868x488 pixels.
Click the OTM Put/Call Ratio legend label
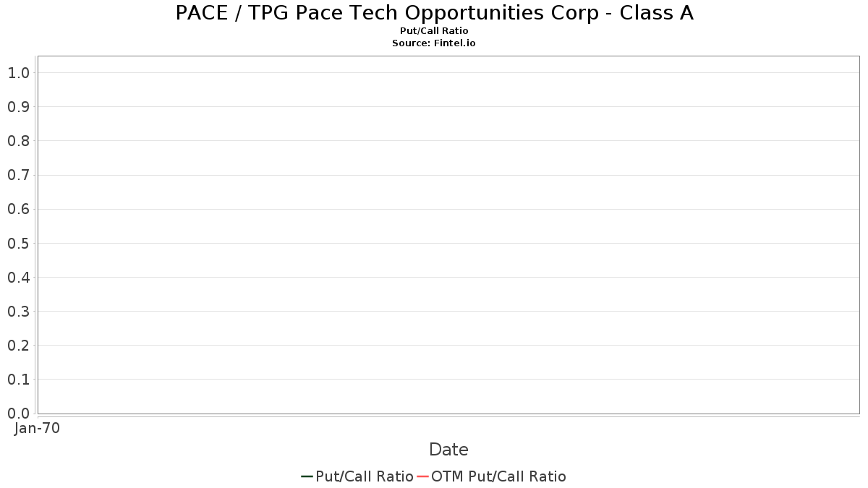[x=498, y=476]
